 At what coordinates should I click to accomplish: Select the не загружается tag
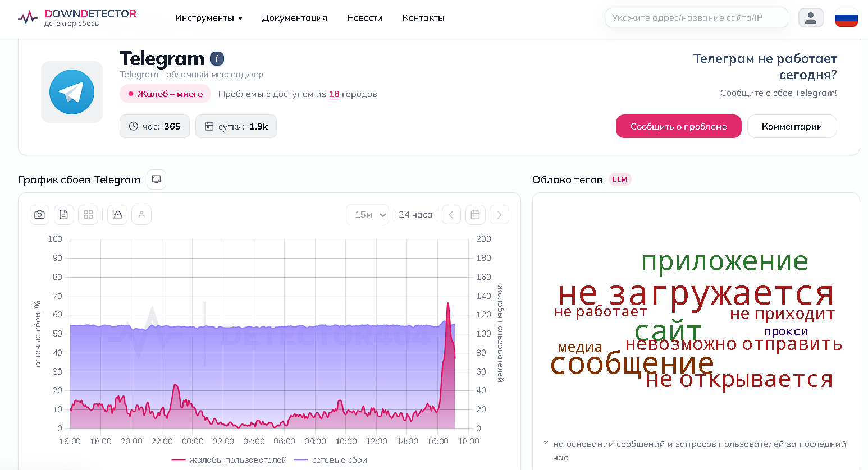tap(696, 293)
